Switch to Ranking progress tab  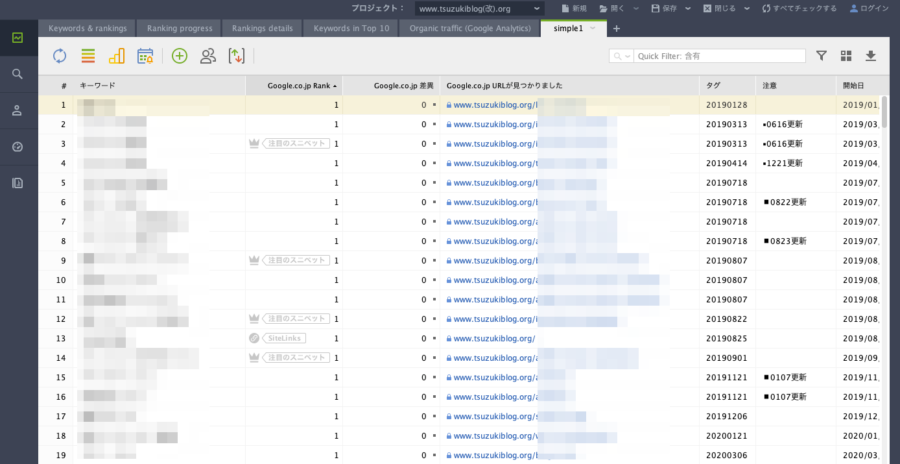[x=180, y=28]
